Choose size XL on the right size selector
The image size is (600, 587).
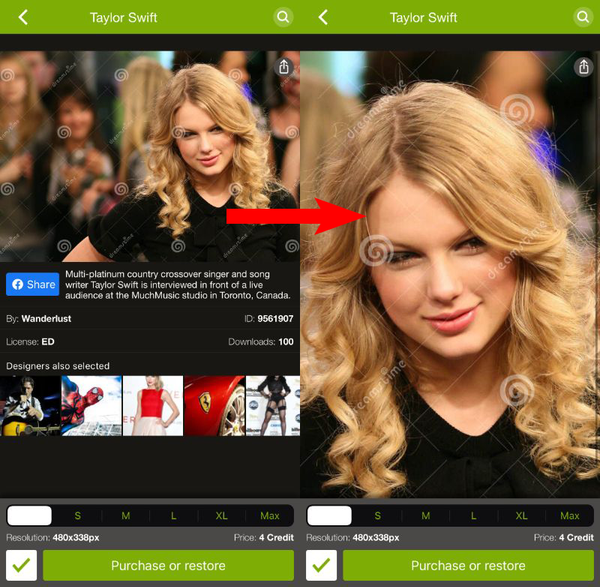click(x=522, y=515)
